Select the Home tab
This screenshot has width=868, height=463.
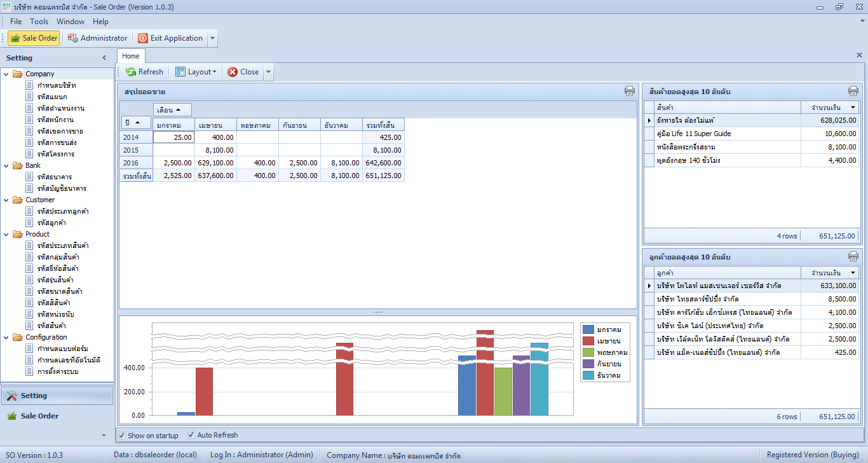tap(131, 56)
